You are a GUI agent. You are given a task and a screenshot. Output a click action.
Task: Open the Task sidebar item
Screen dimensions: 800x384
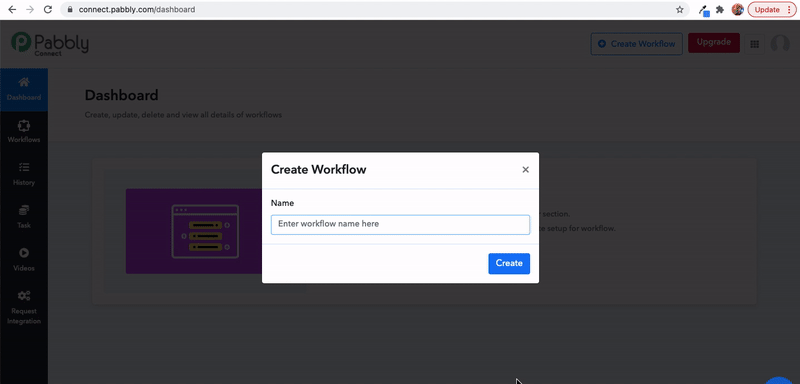coord(24,217)
